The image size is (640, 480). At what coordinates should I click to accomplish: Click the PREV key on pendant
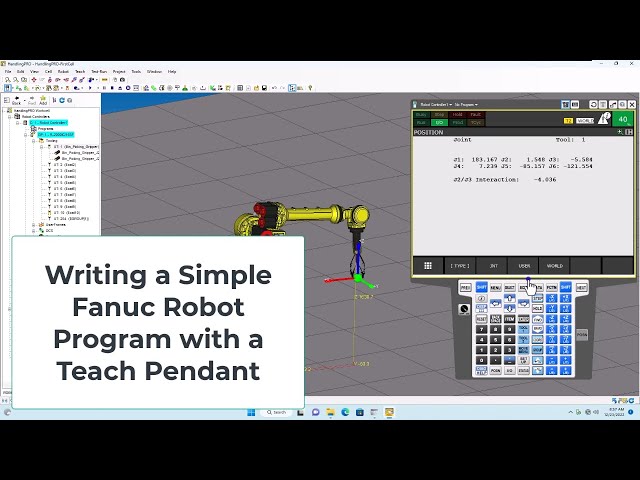465,288
